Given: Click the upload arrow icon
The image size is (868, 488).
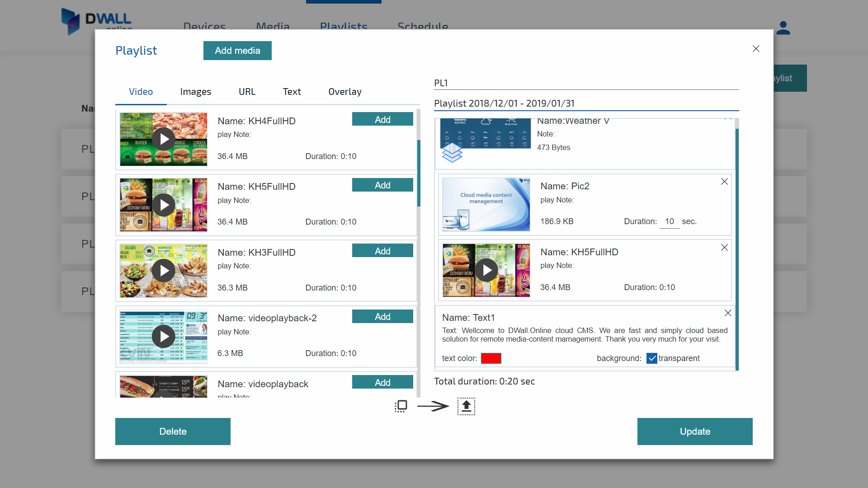Looking at the screenshot, I should coord(466,406).
